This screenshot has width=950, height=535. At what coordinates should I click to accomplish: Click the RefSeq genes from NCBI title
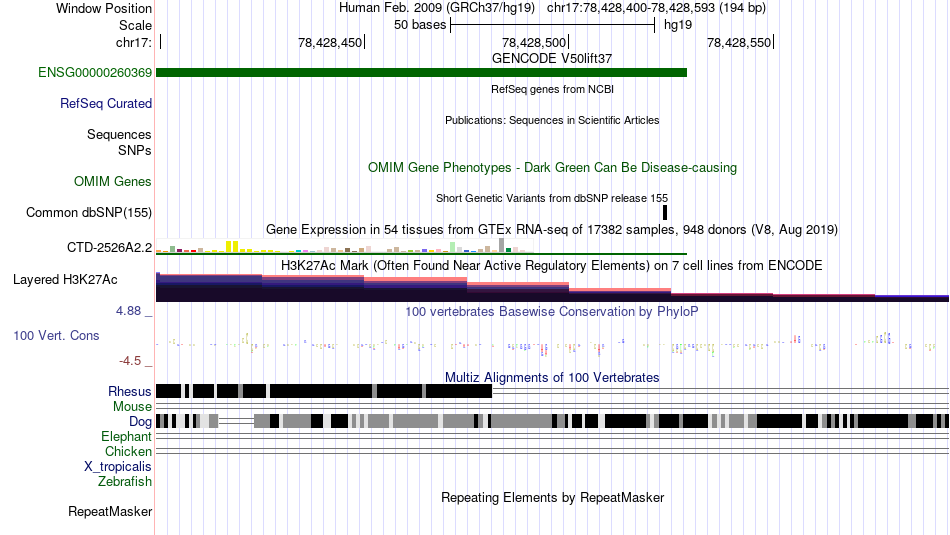[552, 90]
